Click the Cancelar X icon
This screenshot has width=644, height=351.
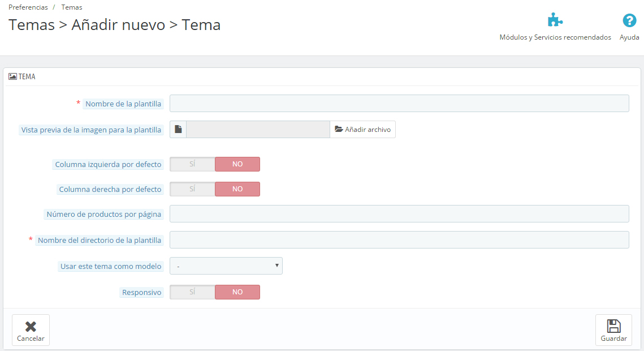coord(31,327)
